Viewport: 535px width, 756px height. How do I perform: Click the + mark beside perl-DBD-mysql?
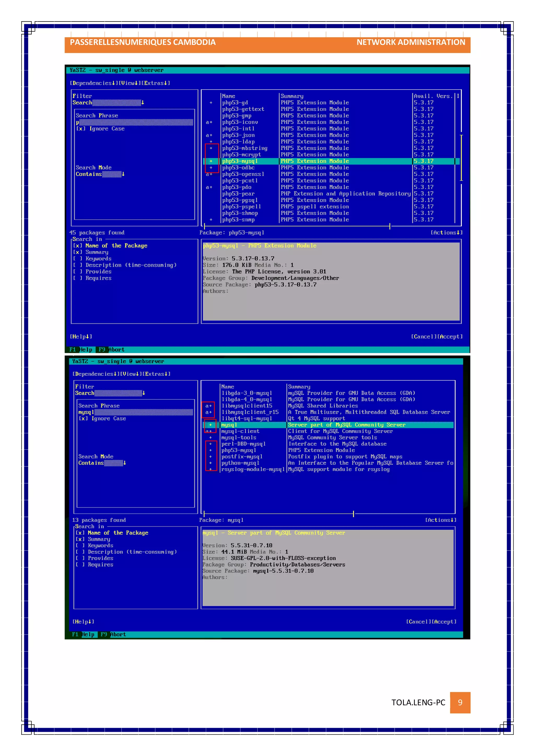click(x=211, y=444)
